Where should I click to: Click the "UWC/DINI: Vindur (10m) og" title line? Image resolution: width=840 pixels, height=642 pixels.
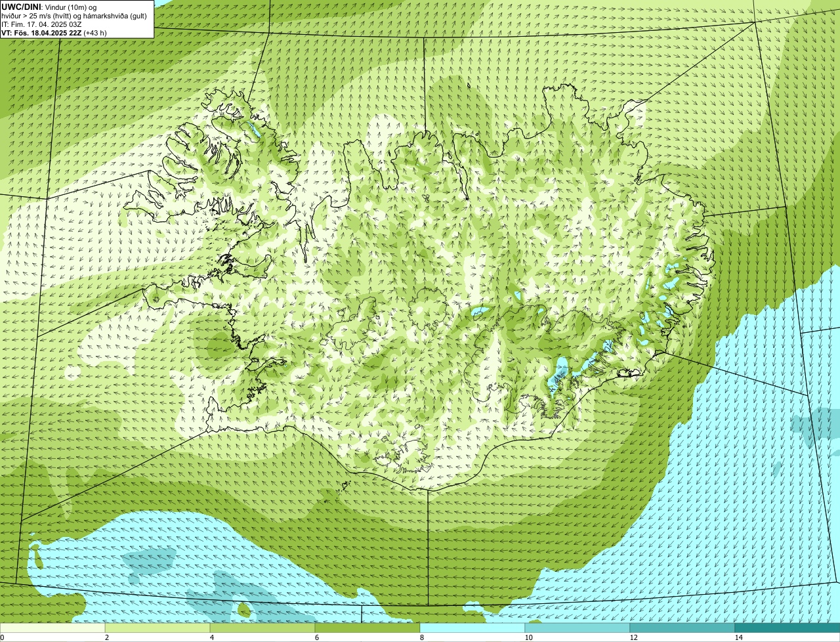[x=49, y=7]
